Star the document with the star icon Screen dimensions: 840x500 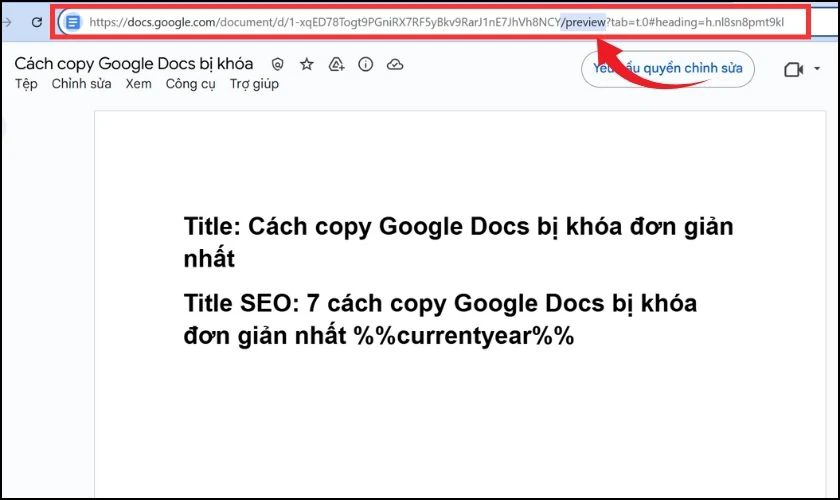tap(306, 64)
